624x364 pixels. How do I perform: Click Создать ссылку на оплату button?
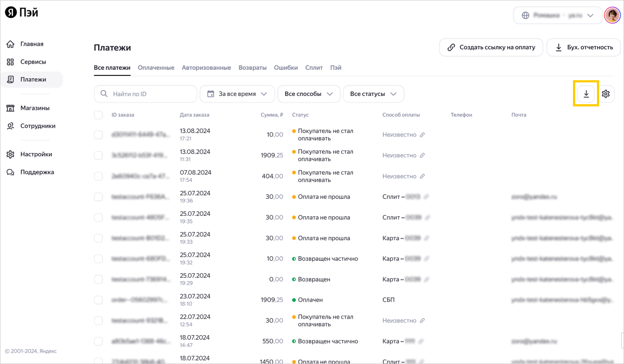click(x=491, y=48)
